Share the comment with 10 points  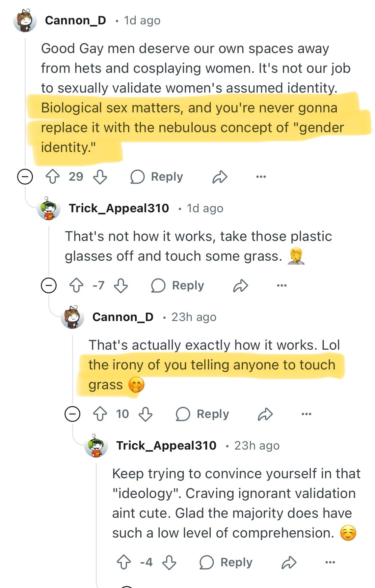click(265, 414)
